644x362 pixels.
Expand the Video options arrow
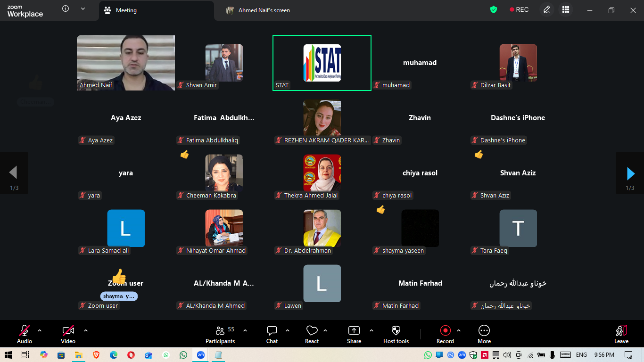coord(86,330)
